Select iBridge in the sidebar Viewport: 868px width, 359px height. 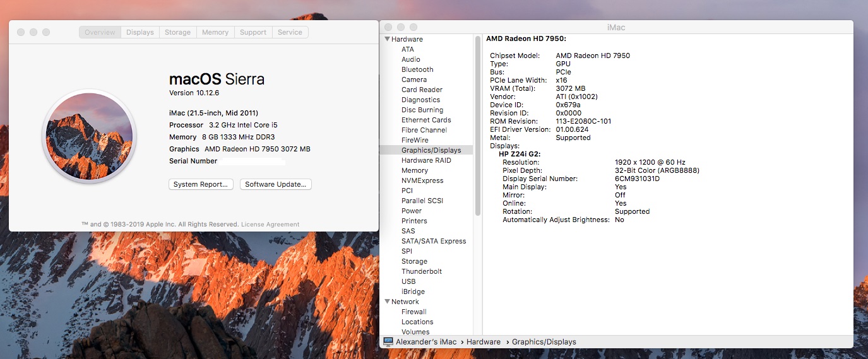pyautogui.click(x=413, y=291)
